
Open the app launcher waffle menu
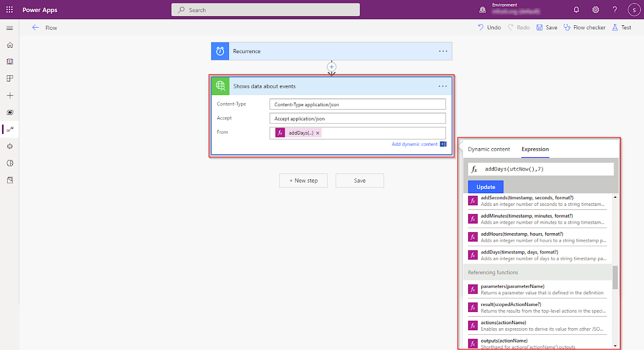tap(10, 10)
